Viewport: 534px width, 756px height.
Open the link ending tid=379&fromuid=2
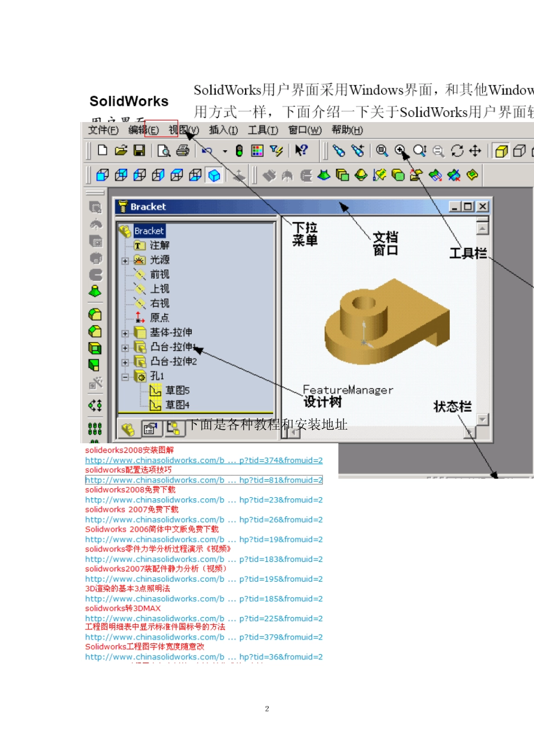tap(204, 637)
